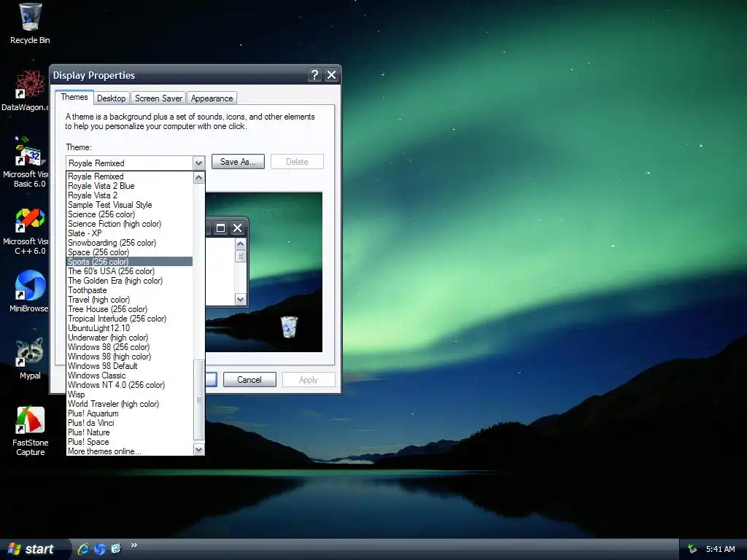Choose Plus! da Vinci theme
Image resolution: width=747 pixels, height=560 pixels.
[x=130, y=423]
